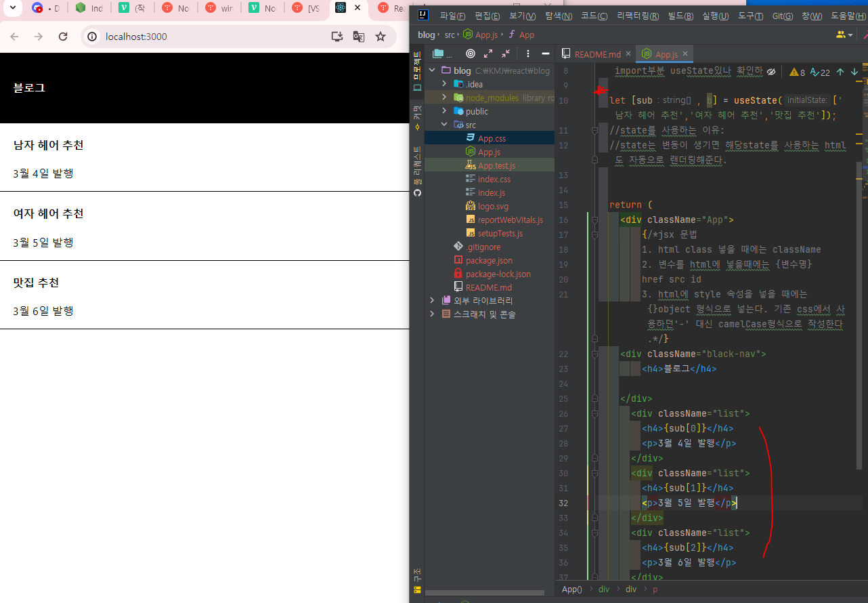Click the 'blog' breadcrumb in the navigation bar

[427, 35]
